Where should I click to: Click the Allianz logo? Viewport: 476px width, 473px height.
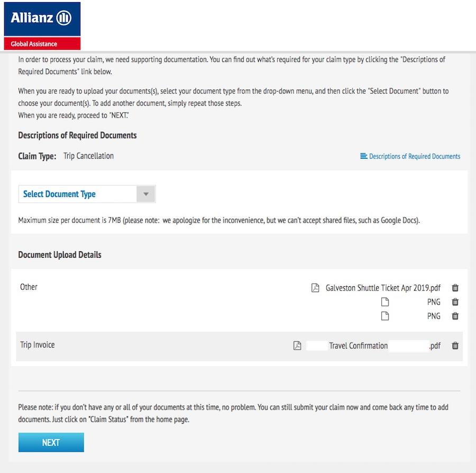pos(42,19)
